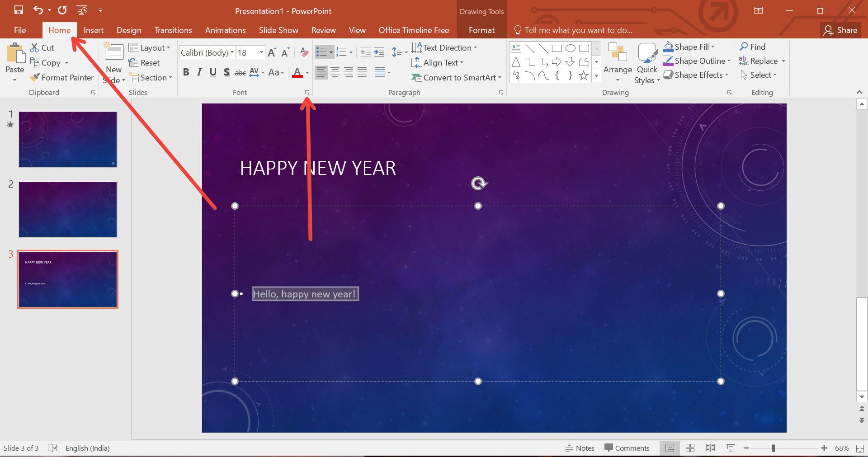
Task: Open the Design tab
Action: click(129, 30)
